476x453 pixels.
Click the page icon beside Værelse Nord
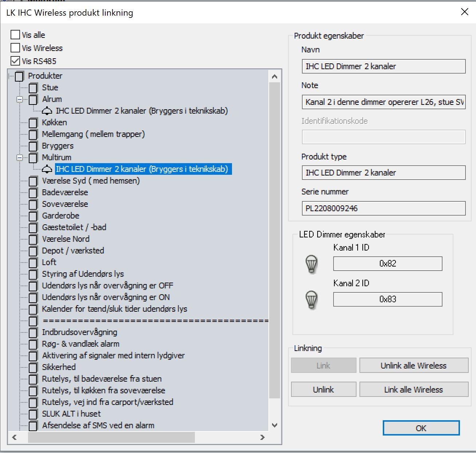click(33, 239)
